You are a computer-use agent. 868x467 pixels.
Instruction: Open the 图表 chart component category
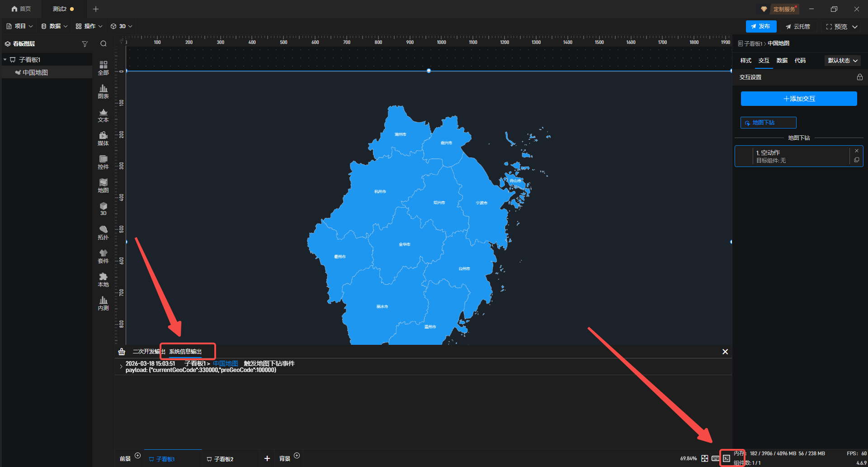(x=103, y=91)
